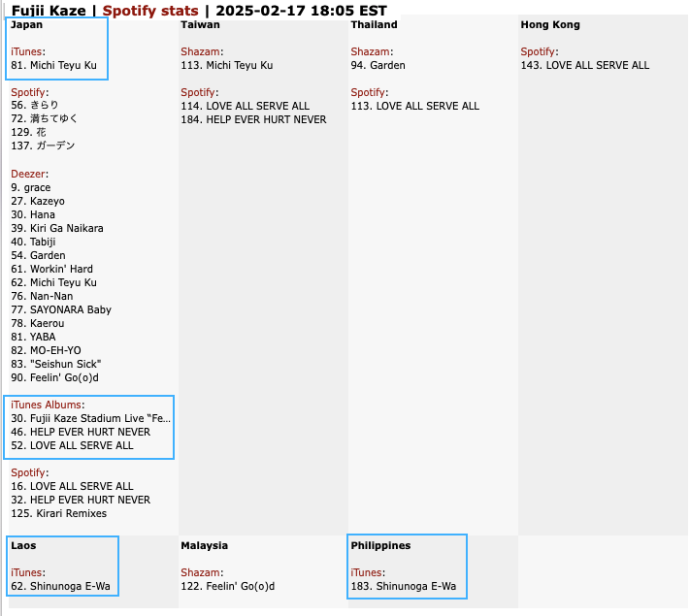Open the Spotify link under Thailand
690x616 pixels.
click(368, 92)
